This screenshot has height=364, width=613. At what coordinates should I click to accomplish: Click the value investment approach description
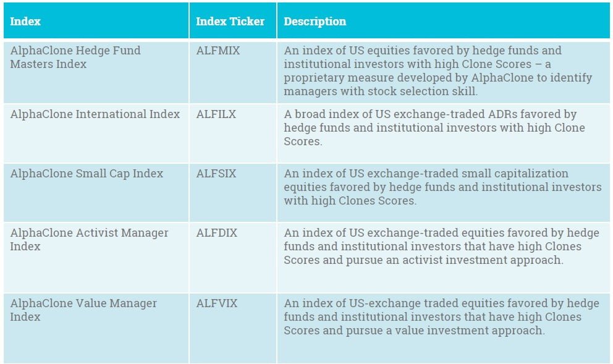(441, 317)
